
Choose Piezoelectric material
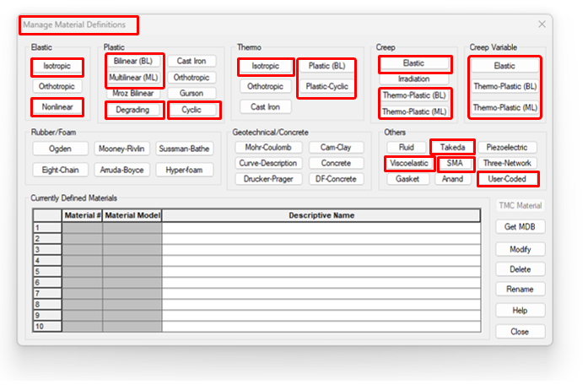[x=507, y=148]
